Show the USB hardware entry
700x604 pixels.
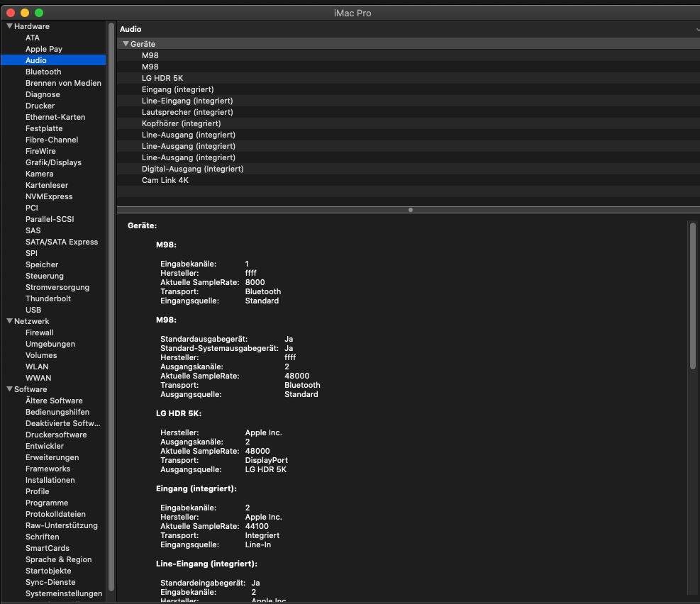pyautogui.click(x=33, y=310)
